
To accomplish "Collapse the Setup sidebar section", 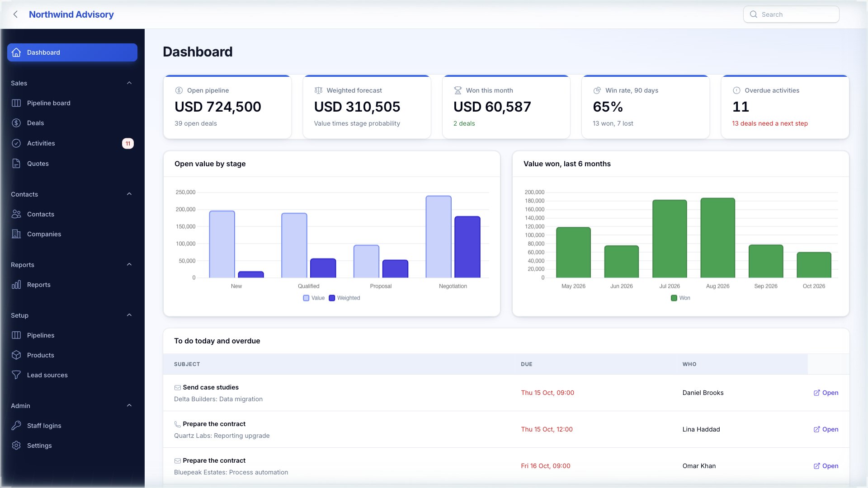I will (129, 315).
